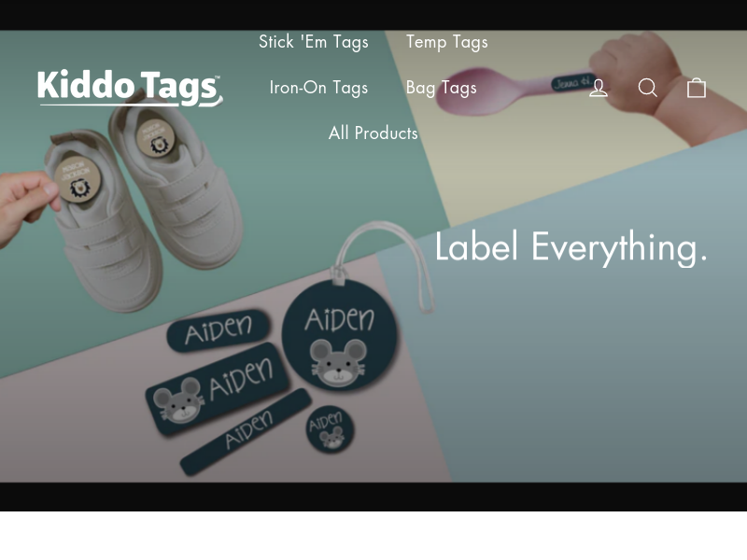Viewport: 747px width, 560px height.
Task: Select the round lion label held by fingers
Action: 78,179
